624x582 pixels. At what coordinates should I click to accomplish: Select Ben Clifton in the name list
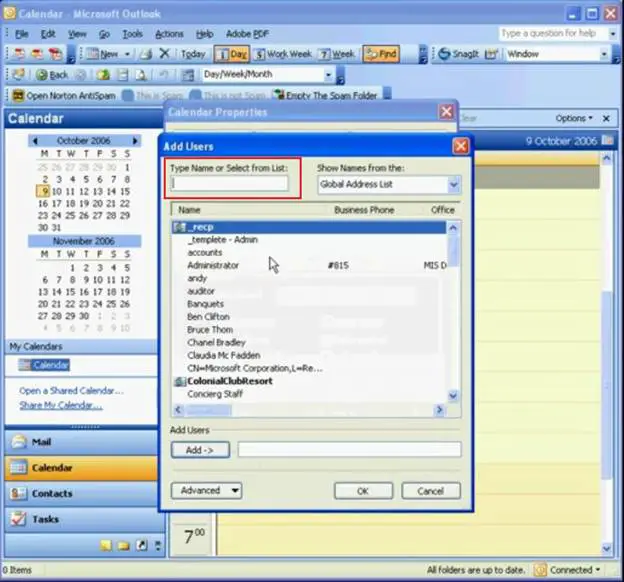click(309, 317)
